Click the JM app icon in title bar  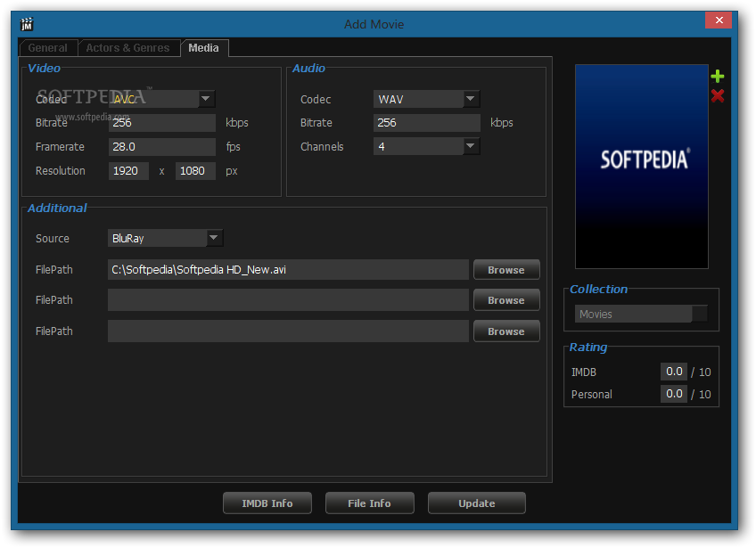point(27,24)
